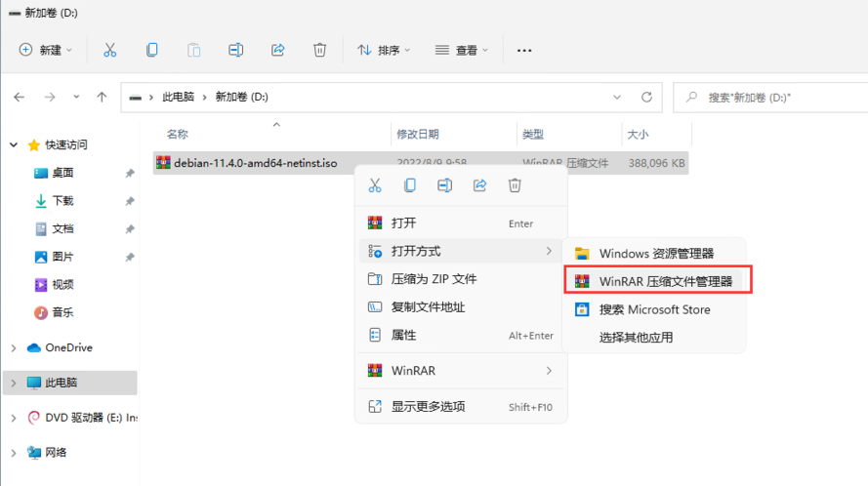The width and height of the screenshot is (868, 486).
Task: Expand the DVD 驱动器 (E:) node
Action: tap(14, 418)
